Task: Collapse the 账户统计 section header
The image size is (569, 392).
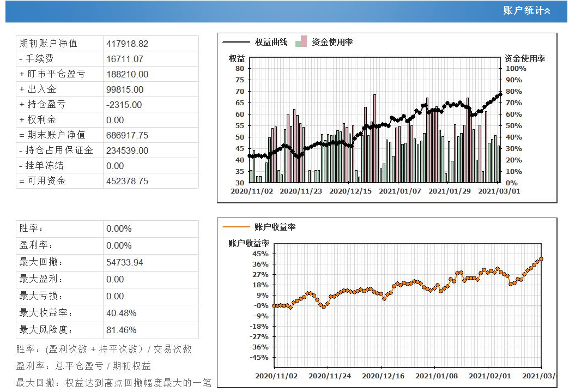Action: pyautogui.click(x=526, y=10)
